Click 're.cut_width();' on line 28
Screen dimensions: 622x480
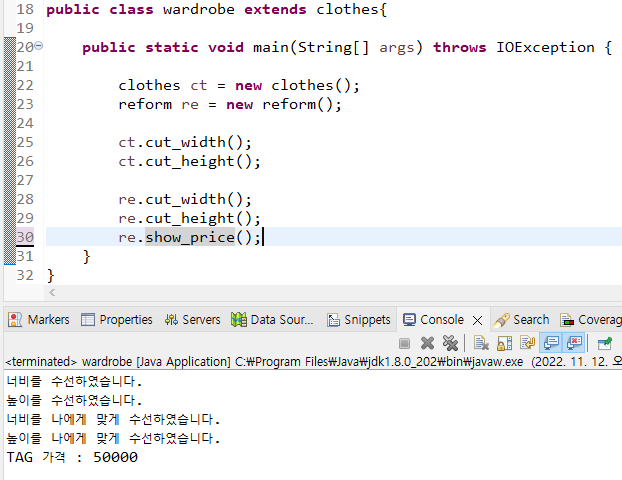click(x=185, y=199)
